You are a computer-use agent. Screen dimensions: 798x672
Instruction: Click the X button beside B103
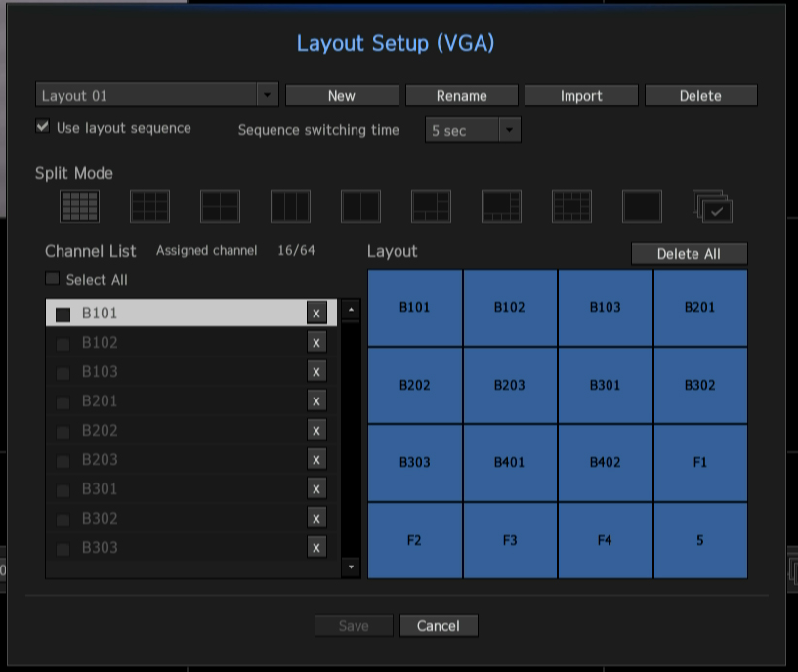pos(316,371)
